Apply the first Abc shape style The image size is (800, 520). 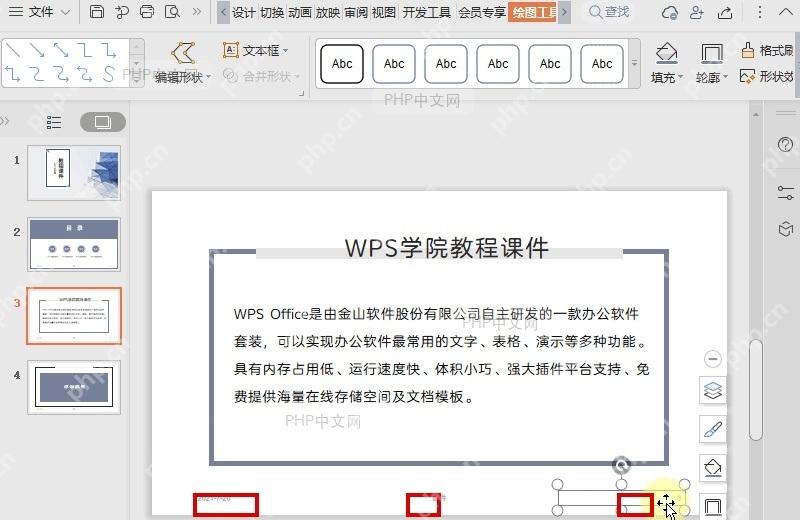342,64
